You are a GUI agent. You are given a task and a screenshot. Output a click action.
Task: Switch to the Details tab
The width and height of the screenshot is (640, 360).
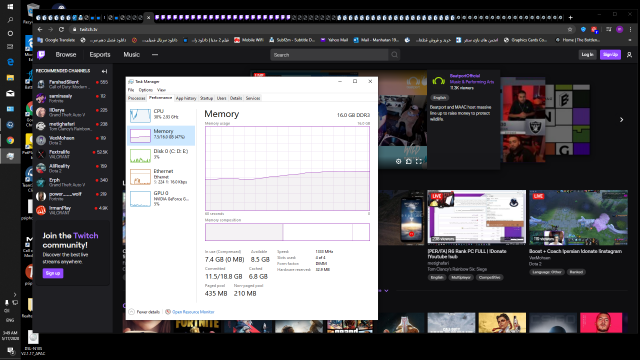[236, 98]
